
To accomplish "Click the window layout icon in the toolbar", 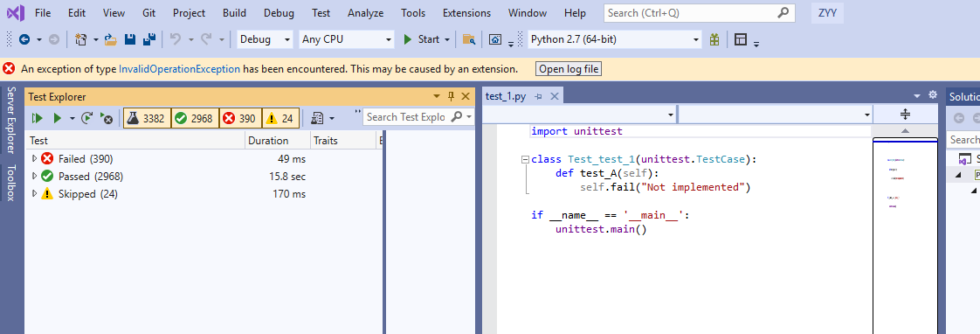I will (742, 39).
